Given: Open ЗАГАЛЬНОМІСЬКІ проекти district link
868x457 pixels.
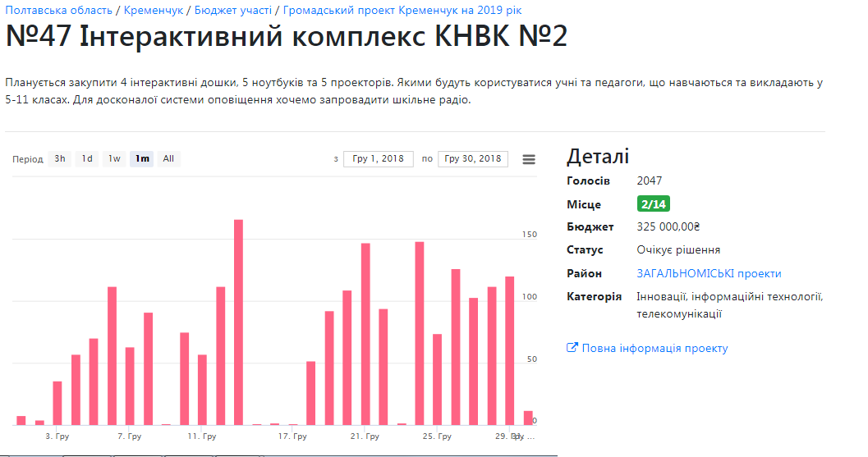Looking at the screenshot, I should click(x=709, y=273).
